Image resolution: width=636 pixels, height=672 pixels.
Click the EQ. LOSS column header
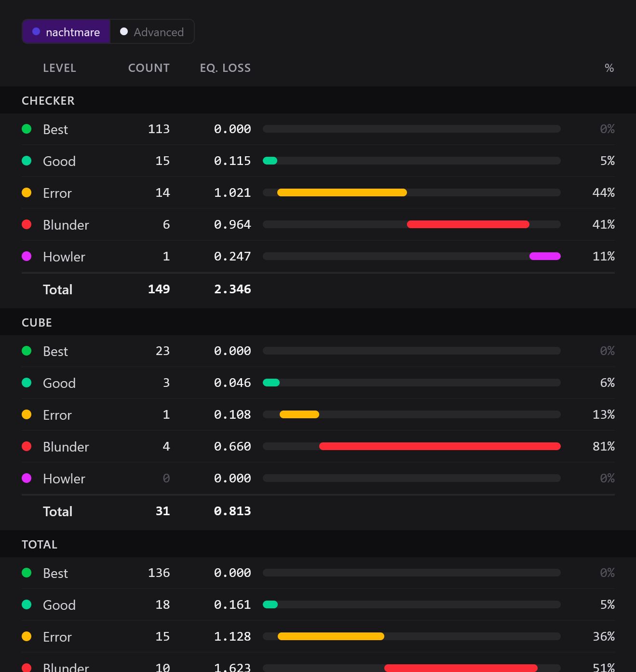225,68
